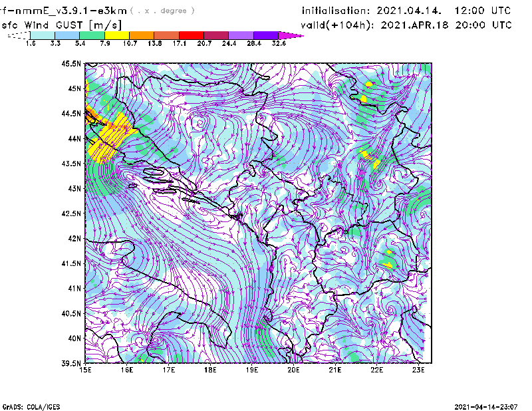The image size is (532, 411).
Task: Click the '44N' latitude label
Action: click(75, 138)
